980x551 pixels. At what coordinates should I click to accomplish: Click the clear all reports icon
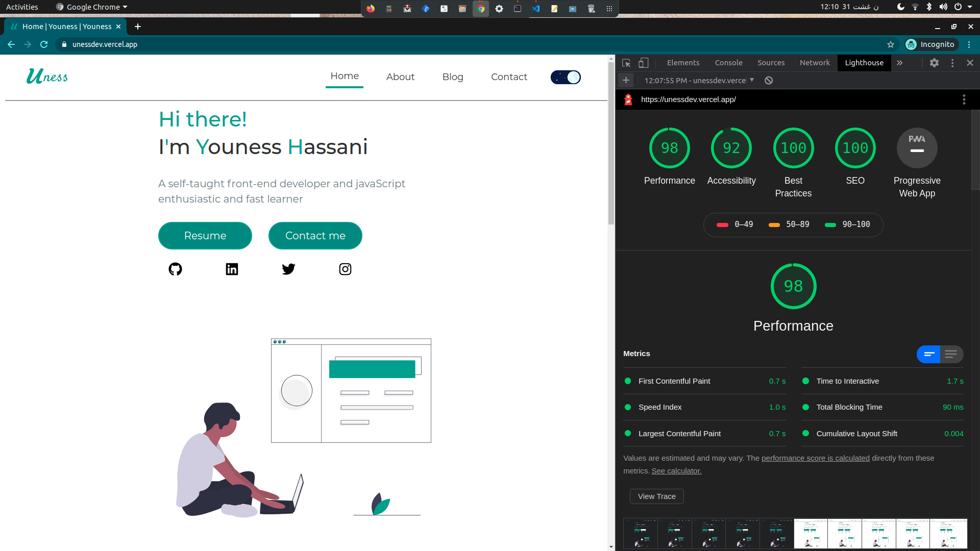(x=769, y=81)
